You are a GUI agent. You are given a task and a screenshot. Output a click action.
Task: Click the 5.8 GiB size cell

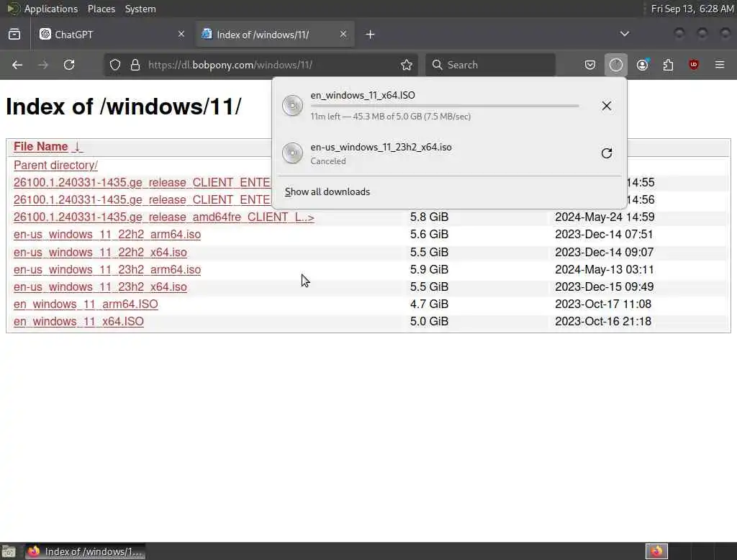pos(429,217)
